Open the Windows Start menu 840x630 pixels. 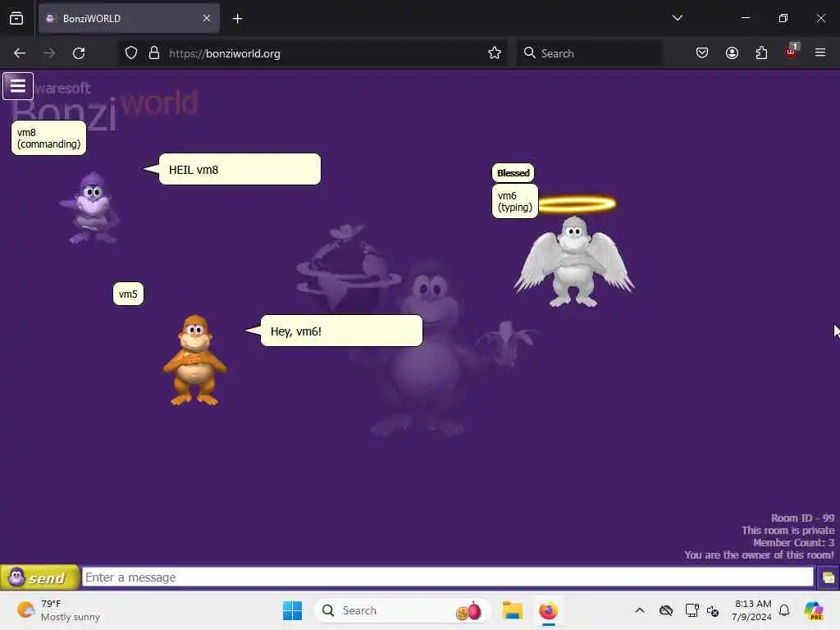click(x=293, y=610)
